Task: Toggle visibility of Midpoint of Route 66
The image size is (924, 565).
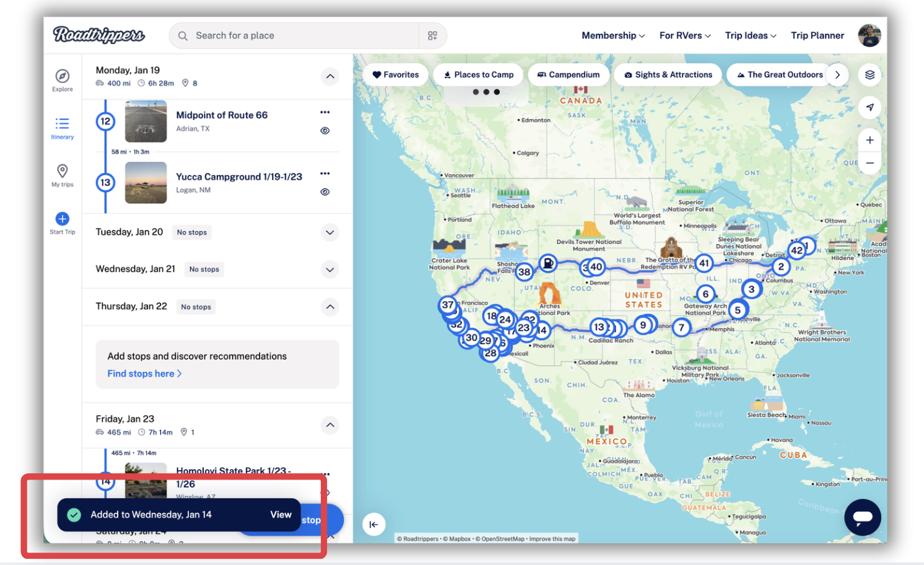Action: [325, 131]
